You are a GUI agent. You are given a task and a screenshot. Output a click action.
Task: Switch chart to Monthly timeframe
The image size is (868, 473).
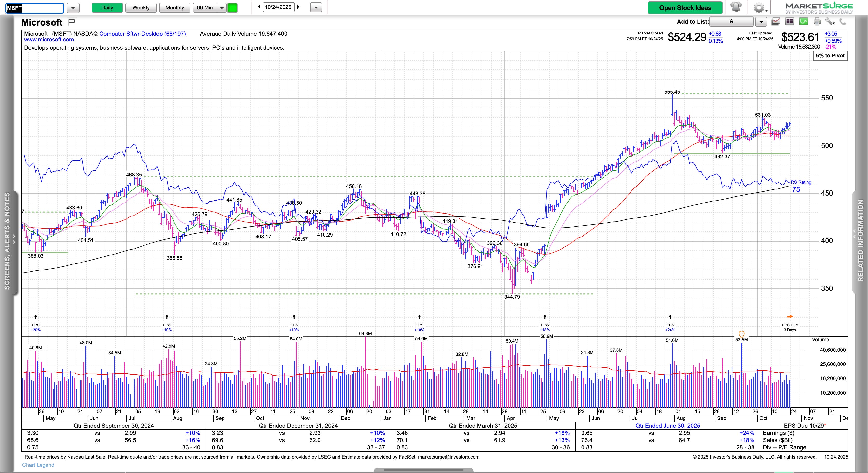pyautogui.click(x=174, y=7)
